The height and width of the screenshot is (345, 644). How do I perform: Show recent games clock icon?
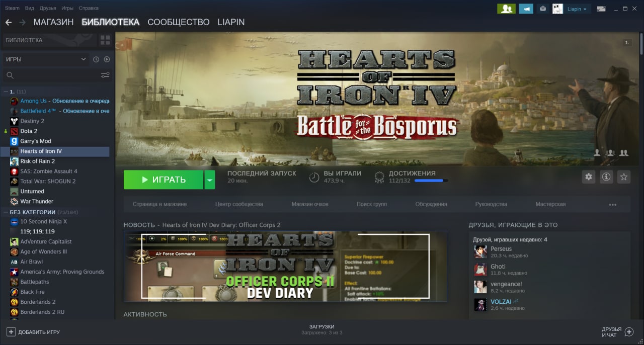[x=96, y=59]
